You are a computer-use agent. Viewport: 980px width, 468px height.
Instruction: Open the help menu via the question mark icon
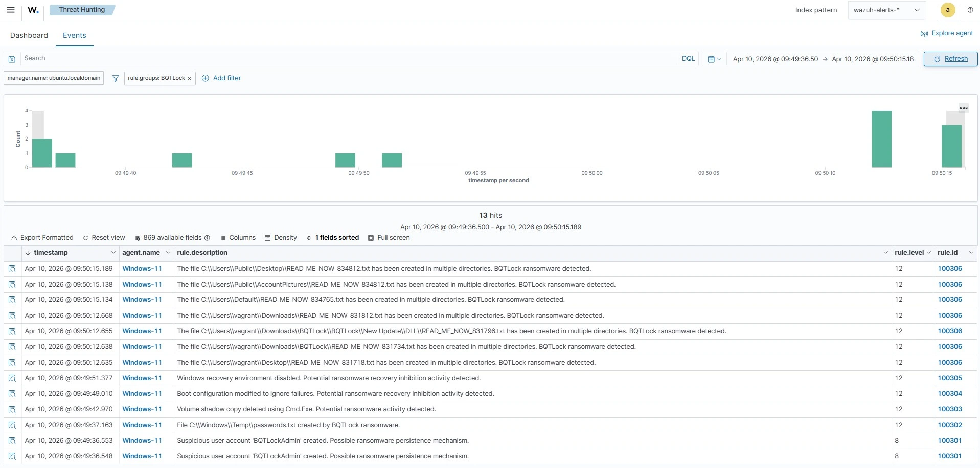pos(970,10)
